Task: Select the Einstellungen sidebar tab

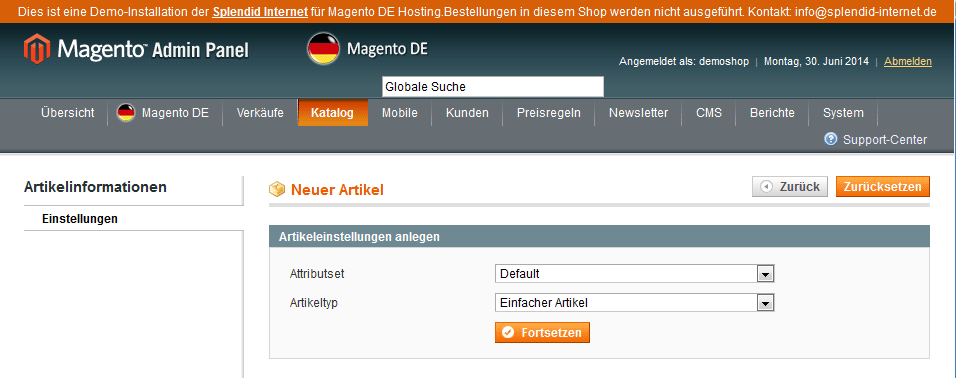Action: (x=134, y=218)
